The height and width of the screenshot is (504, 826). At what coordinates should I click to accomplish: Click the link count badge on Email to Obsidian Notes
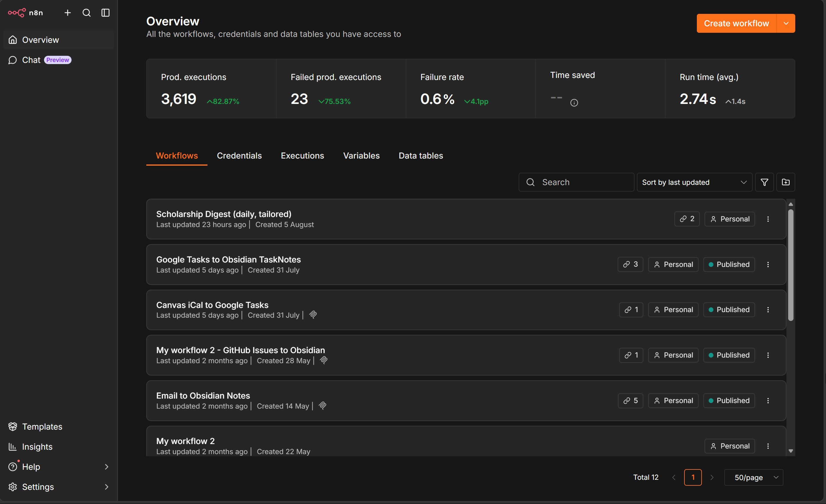pos(630,401)
